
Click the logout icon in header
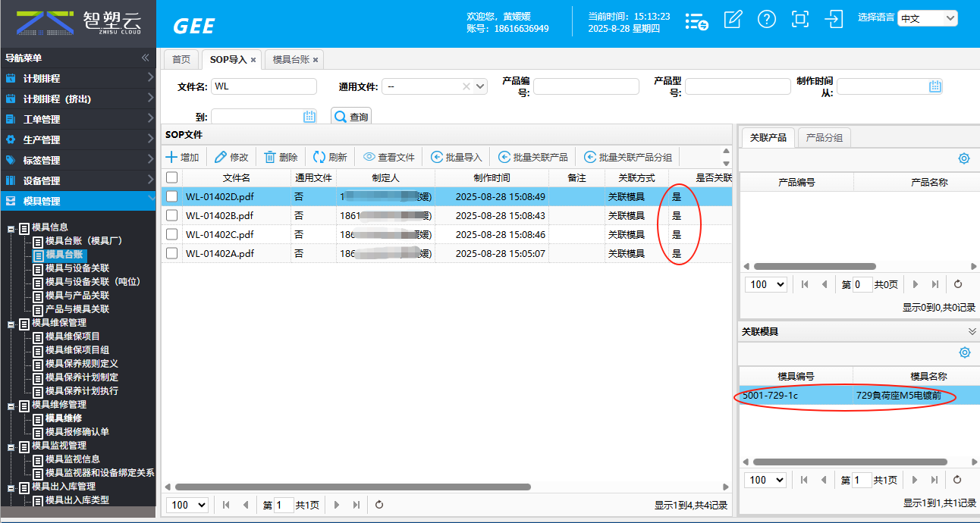coord(834,20)
